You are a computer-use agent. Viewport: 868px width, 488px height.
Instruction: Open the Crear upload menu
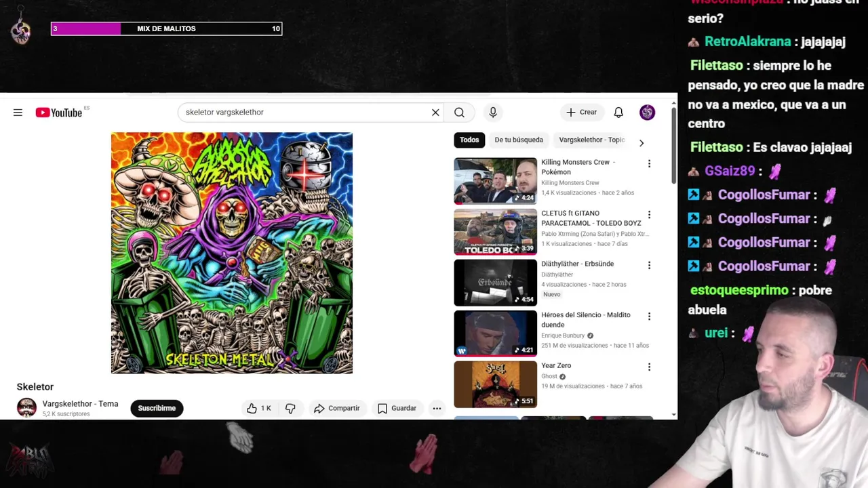[x=582, y=113]
